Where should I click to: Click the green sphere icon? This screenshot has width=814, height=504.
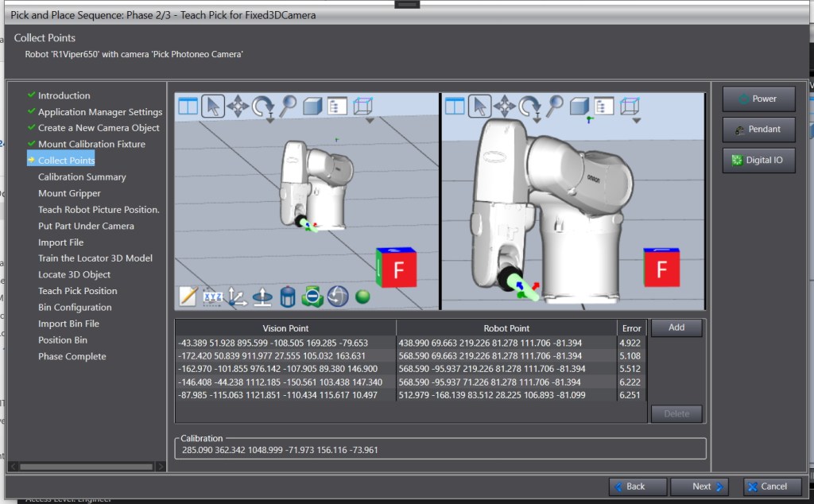[x=362, y=297]
